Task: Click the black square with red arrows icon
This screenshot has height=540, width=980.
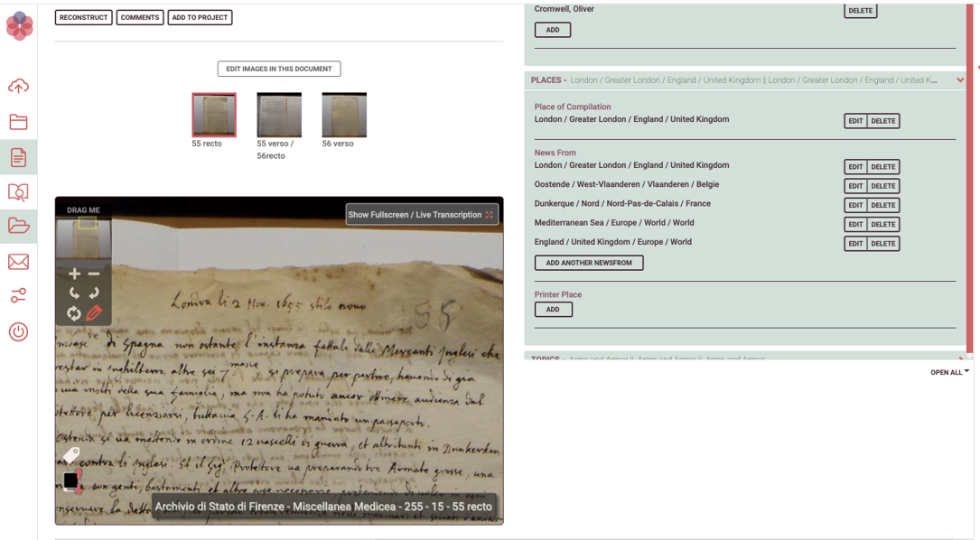Action: tap(72, 481)
